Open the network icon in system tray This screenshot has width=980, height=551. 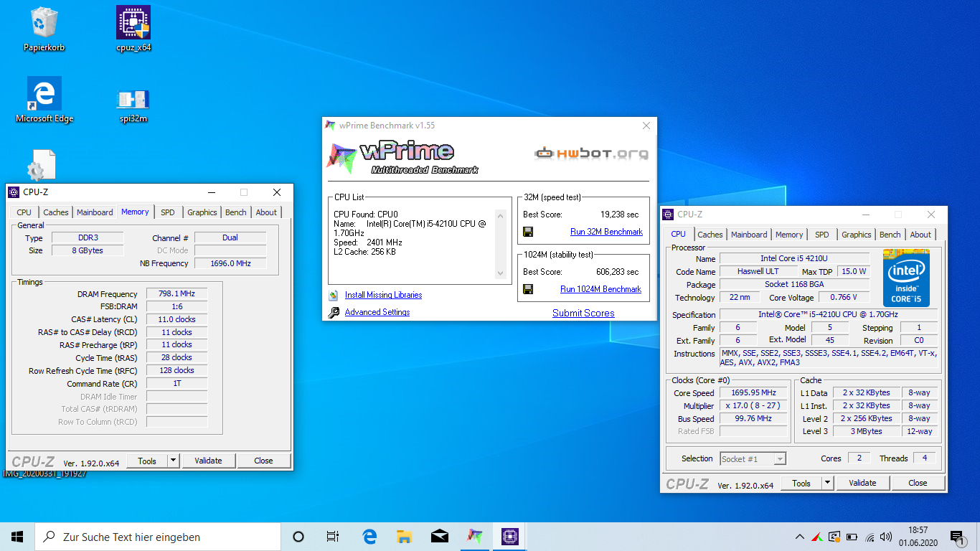coord(870,537)
